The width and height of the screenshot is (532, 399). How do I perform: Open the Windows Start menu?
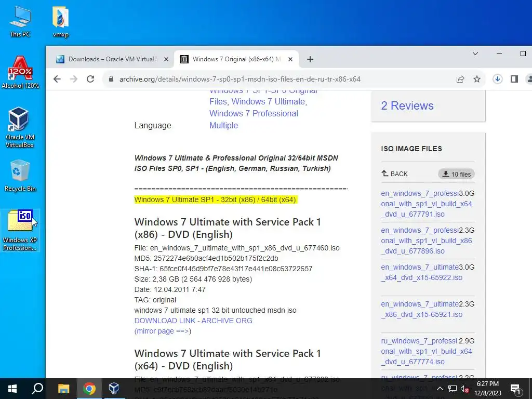point(12,389)
